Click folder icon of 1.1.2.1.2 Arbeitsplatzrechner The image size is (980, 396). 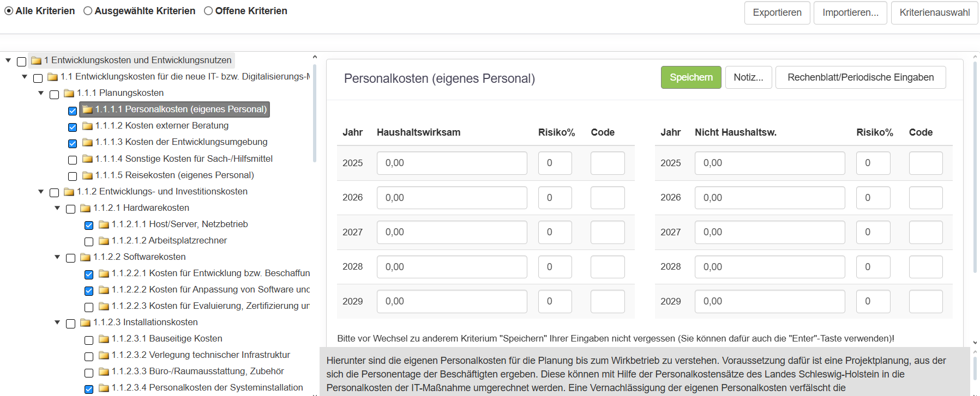coord(104,241)
